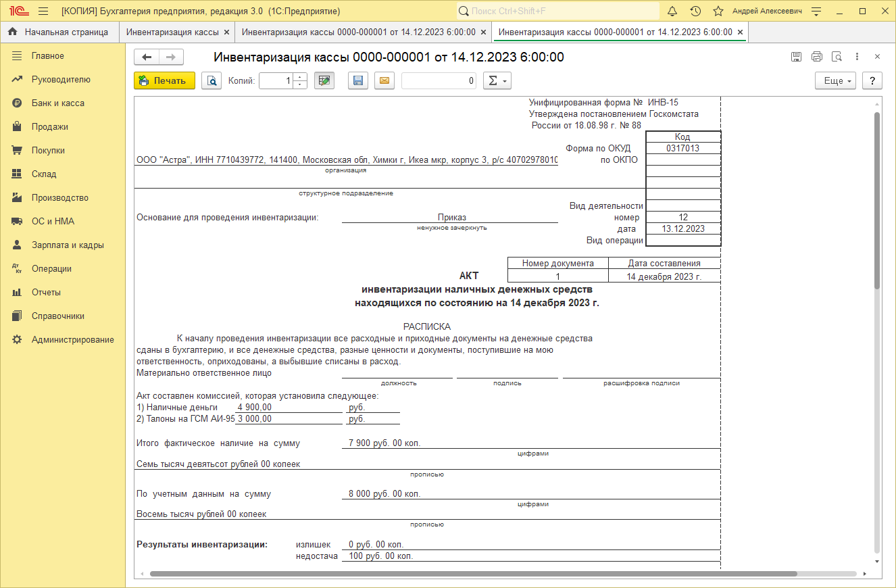
Task: Click the horizontal scrollbar of the document
Action: coord(473,574)
